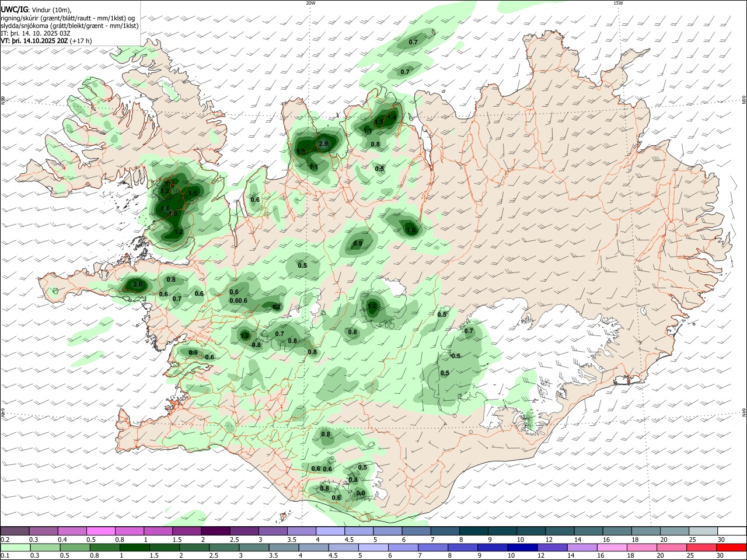This screenshot has width=747, height=560.
Task: Click the darkest purple 2 mm snow swatch
Action: point(215,531)
